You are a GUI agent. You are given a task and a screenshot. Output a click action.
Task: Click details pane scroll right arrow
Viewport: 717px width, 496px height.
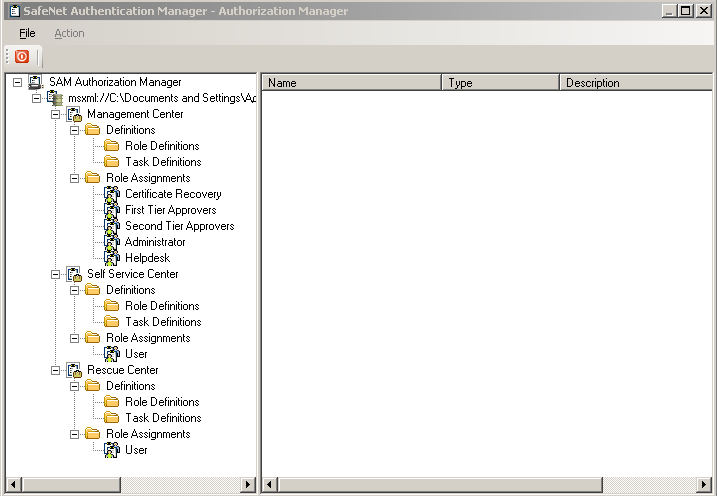tap(704, 485)
